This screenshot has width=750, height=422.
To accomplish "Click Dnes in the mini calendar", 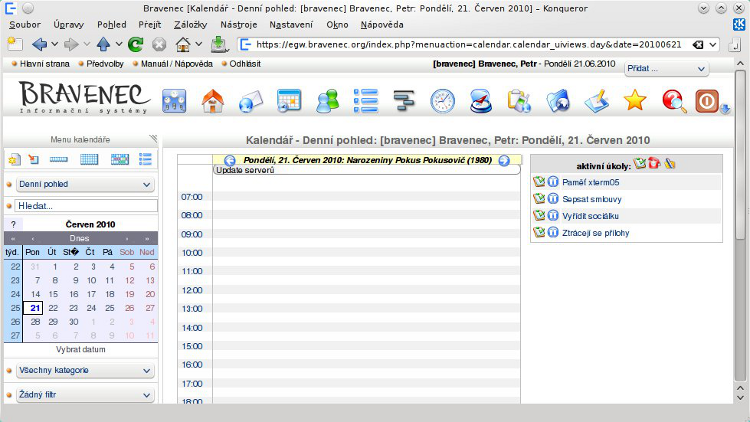I will pyautogui.click(x=79, y=238).
